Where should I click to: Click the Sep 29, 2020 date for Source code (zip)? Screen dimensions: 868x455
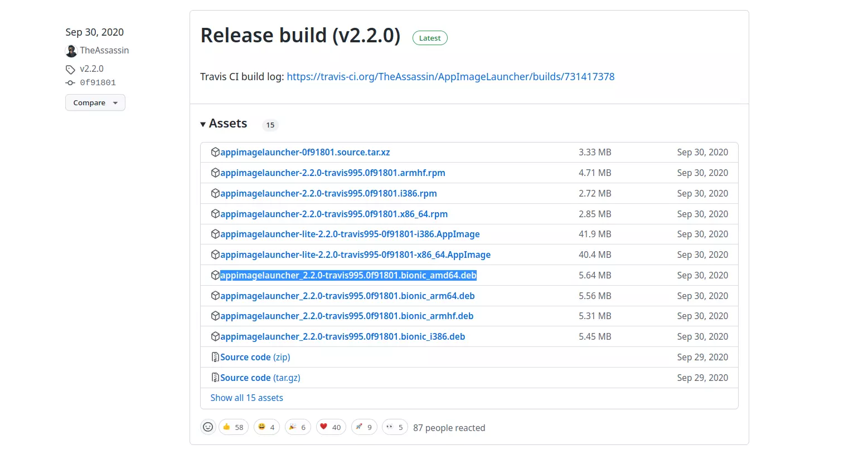[702, 357]
